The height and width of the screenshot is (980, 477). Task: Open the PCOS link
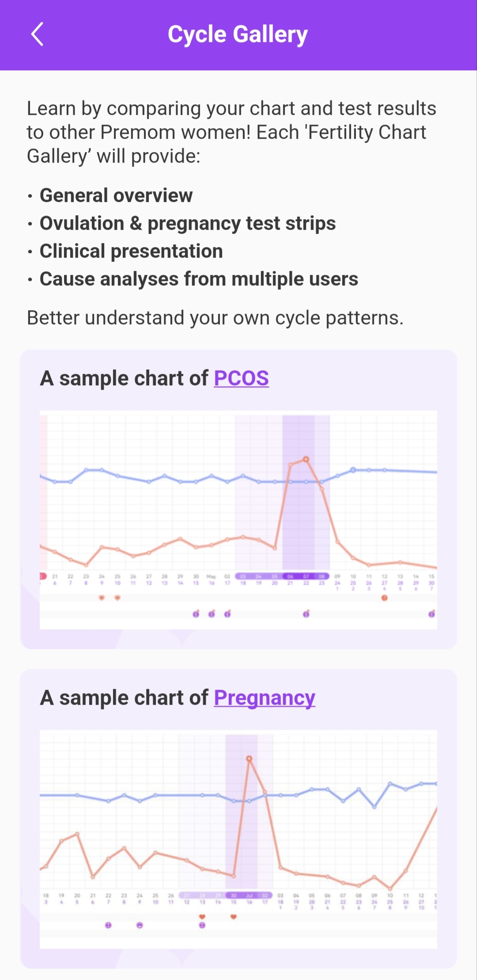click(x=241, y=379)
